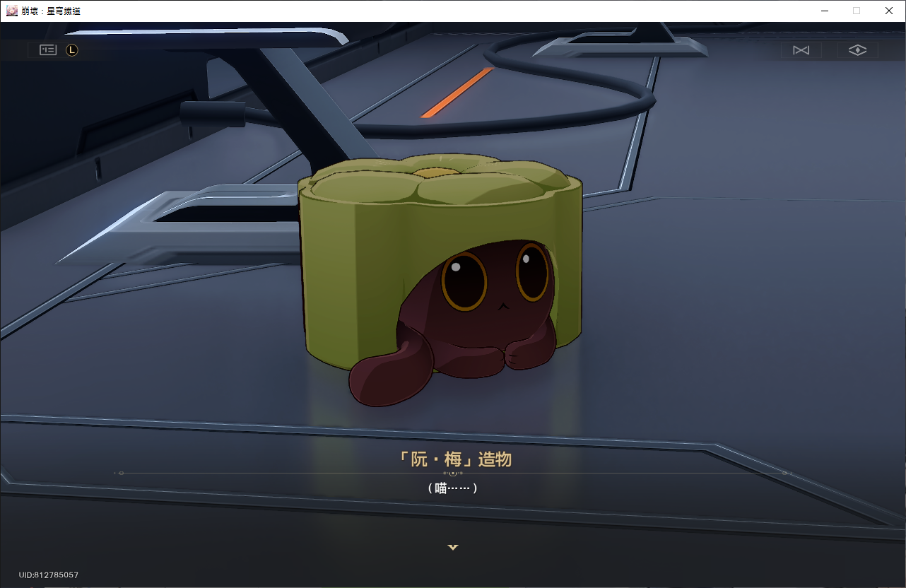Minimize the game window
The height and width of the screenshot is (588, 906).
(x=824, y=11)
